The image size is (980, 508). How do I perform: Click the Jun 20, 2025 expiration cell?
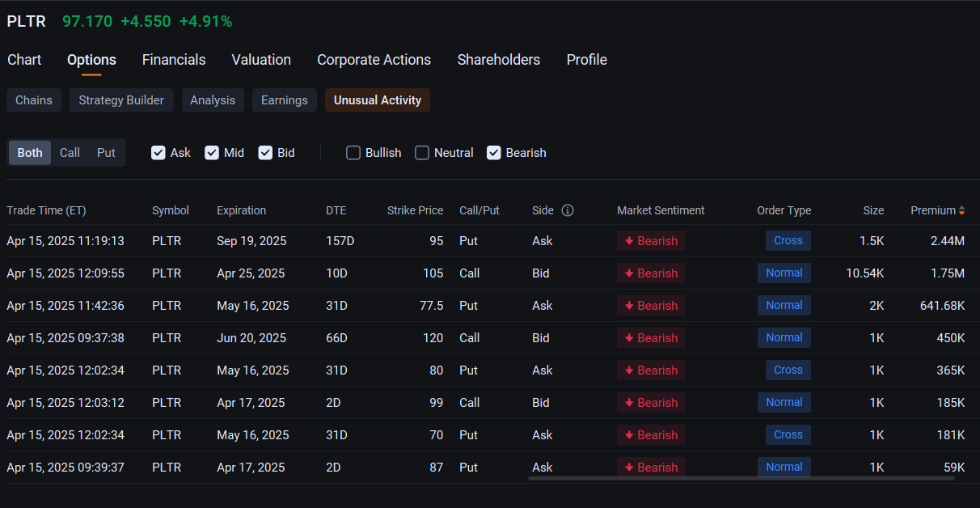[x=251, y=338]
